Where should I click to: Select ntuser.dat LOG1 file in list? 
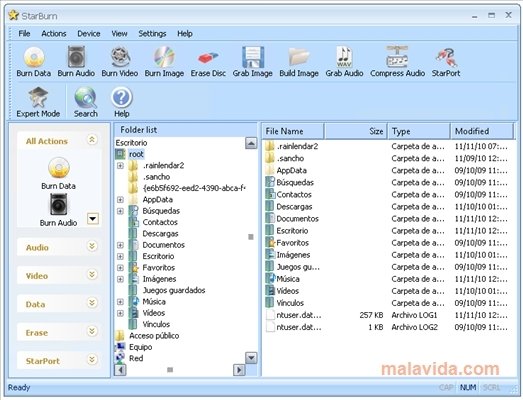coord(387,315)
